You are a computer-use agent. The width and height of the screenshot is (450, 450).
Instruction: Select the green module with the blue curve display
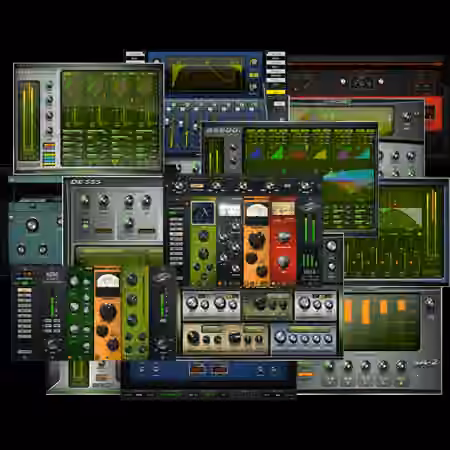(203, 243)
